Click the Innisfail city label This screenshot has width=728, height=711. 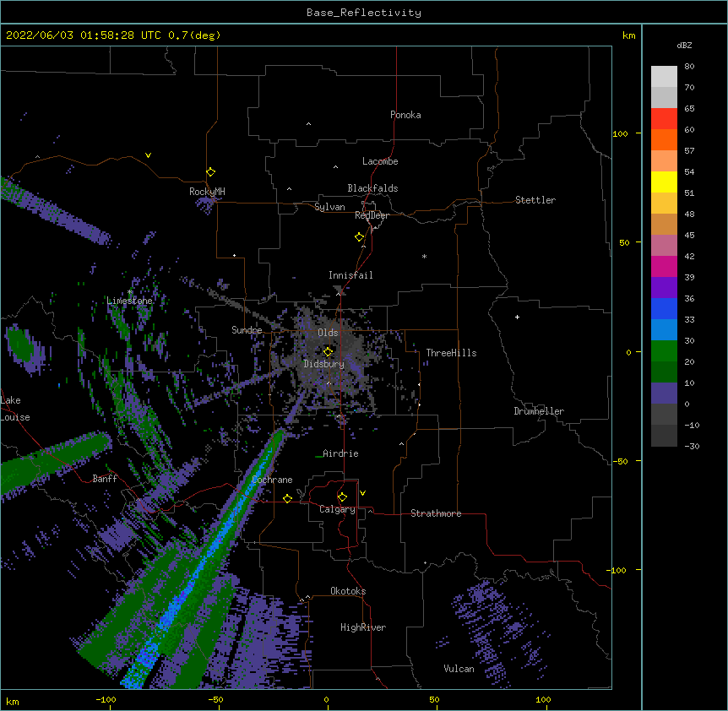pos(350,275)
